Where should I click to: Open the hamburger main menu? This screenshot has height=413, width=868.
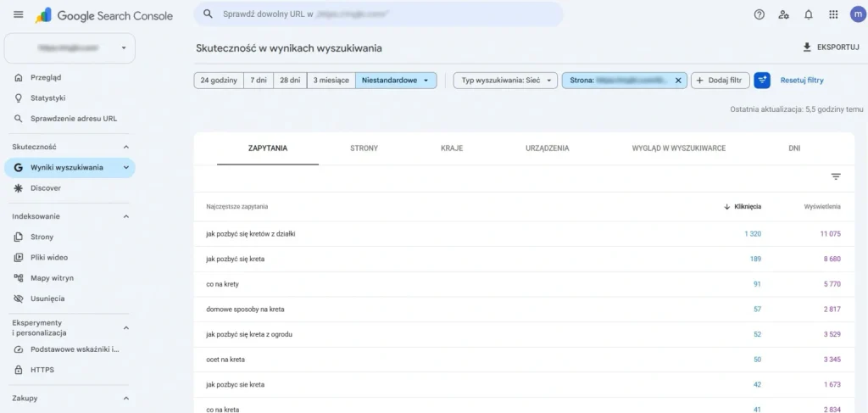tap(19, 15)
